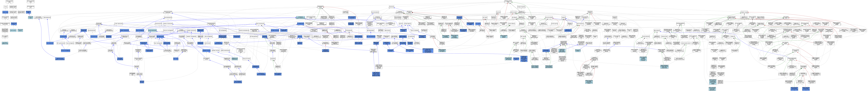The image size is (868, 91).
Task: Select the 'specification of symmetry' node
Action: [381, 30]
